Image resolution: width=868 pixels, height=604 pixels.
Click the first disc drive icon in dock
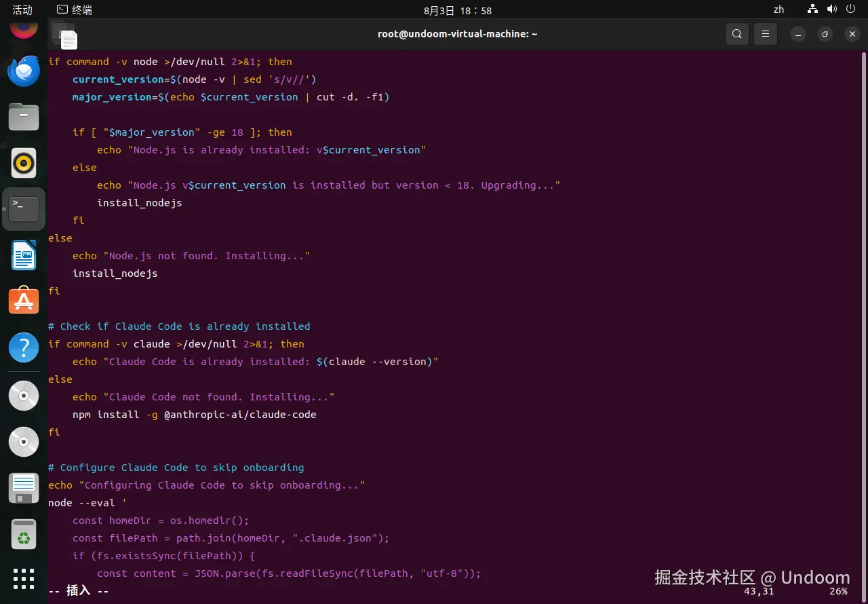click(24, 395)
